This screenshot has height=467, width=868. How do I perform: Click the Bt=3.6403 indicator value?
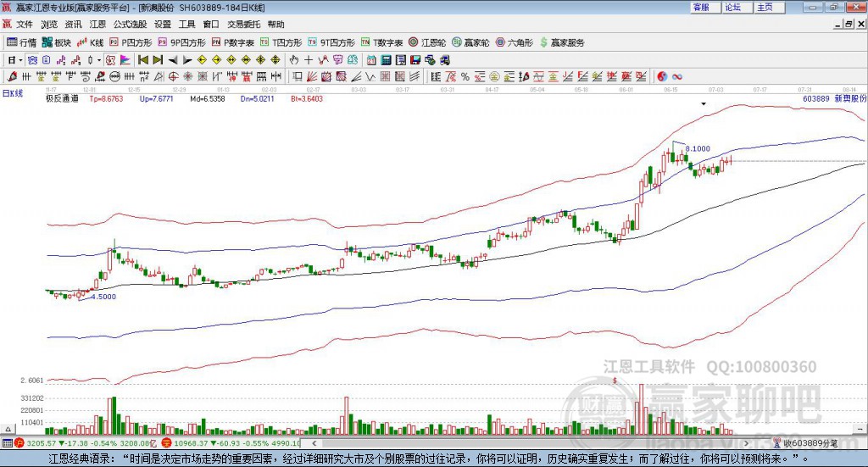pyautogui.click(x=307, y=98)
